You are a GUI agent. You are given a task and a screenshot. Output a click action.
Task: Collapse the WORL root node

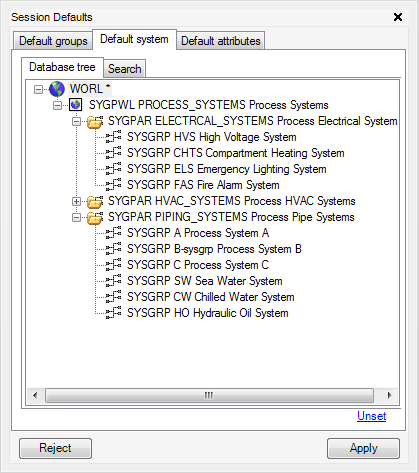point(38,89)
